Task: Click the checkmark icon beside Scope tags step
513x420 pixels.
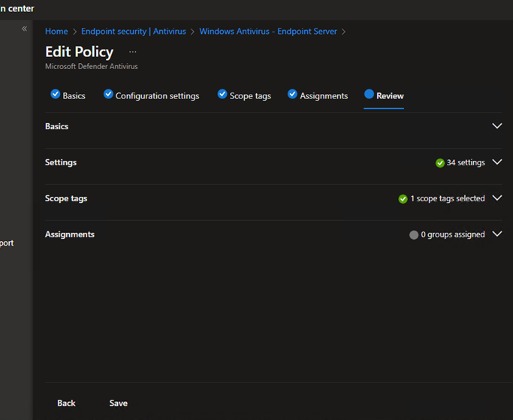Action: [x=222, y=95]
